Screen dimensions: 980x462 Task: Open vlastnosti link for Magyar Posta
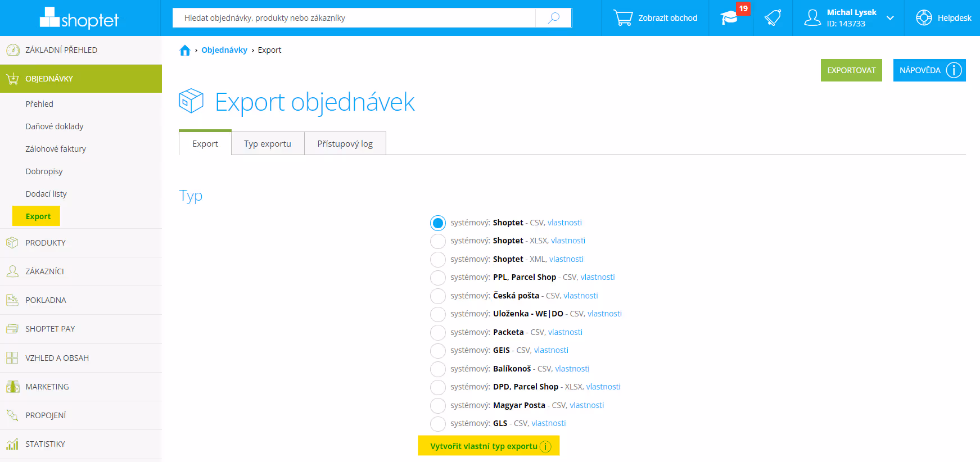587,405
